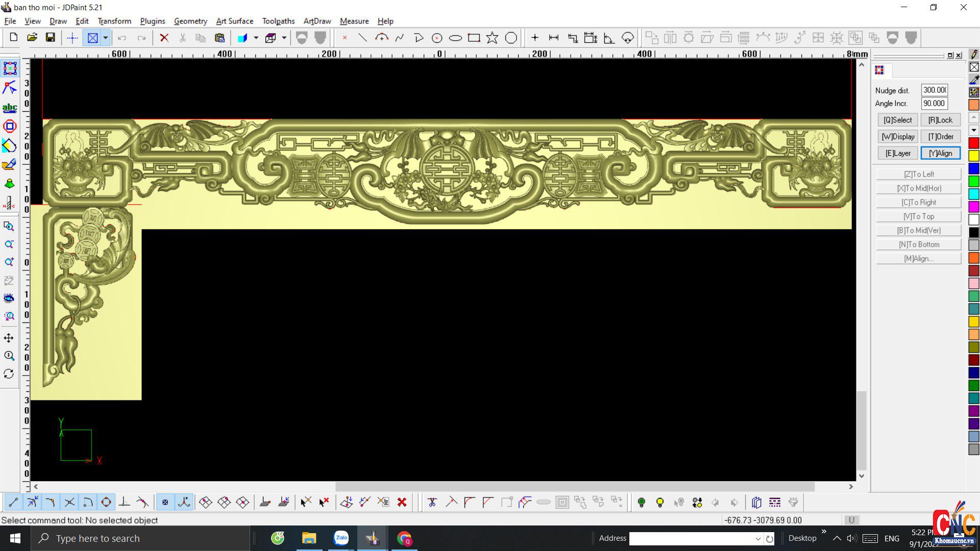This screenshot has height=551, width=980.
Task: Pick the red color swatch in palette
Action: pos(973,143)
